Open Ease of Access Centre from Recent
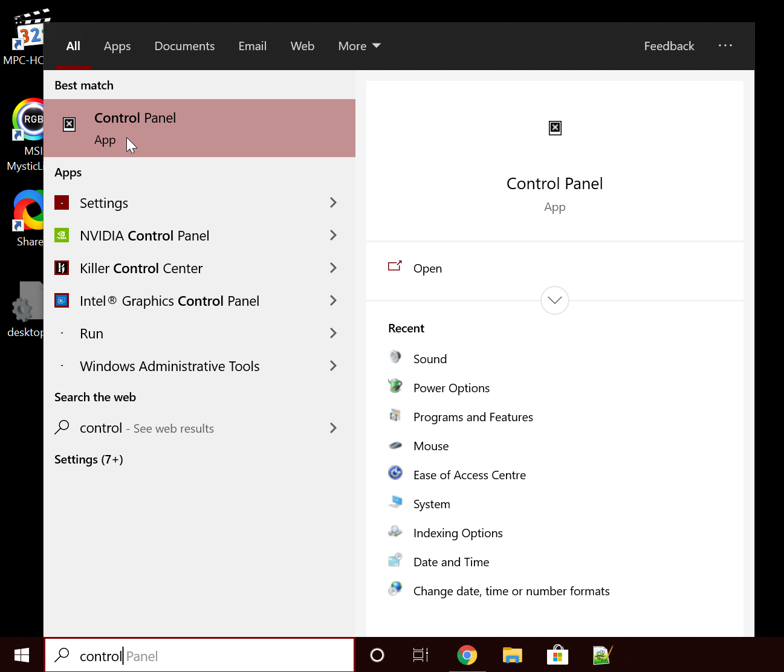The width and height of the screenshot is (784, 672). [x=470, y=475]
